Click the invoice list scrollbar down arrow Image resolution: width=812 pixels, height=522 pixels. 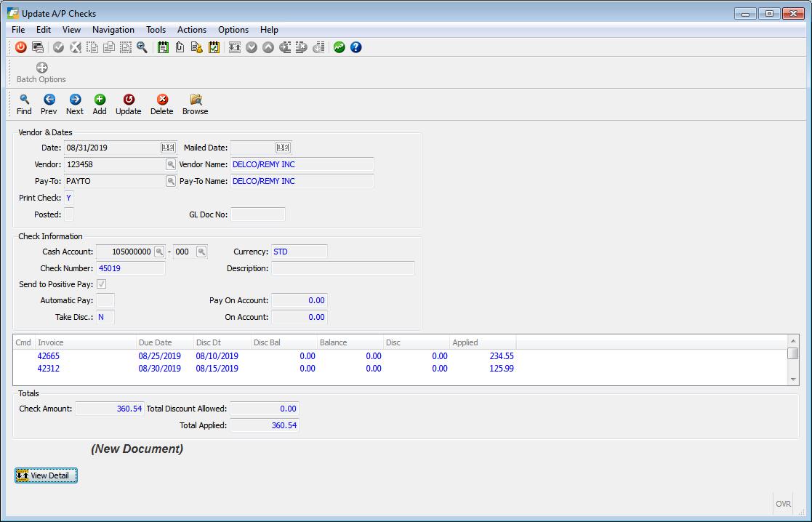click(793, 379)
